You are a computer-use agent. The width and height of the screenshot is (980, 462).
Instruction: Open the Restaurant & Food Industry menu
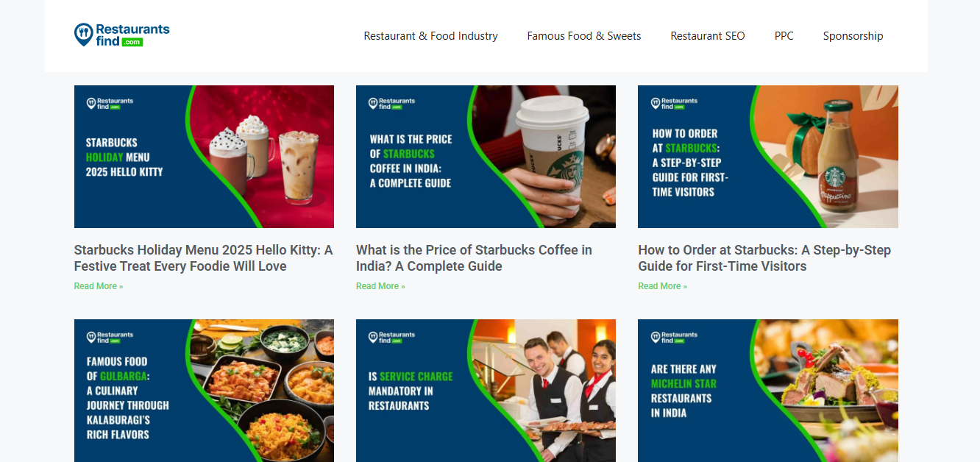[430, 36]
